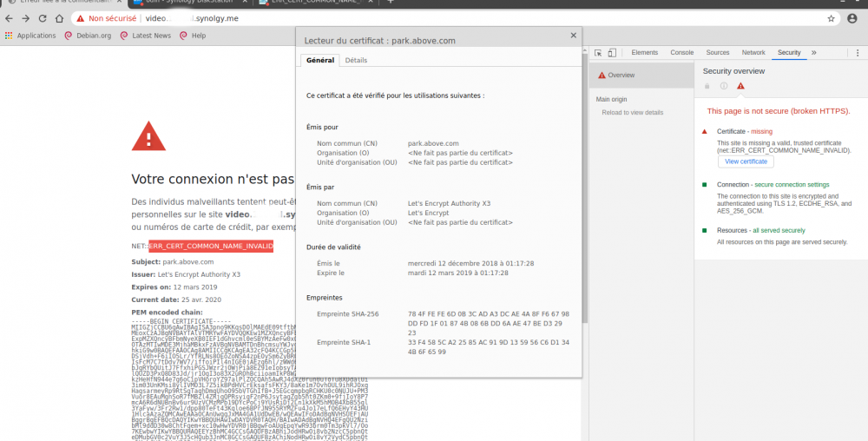
Task: Close the certificate viewer dialog
Action: 573,36
